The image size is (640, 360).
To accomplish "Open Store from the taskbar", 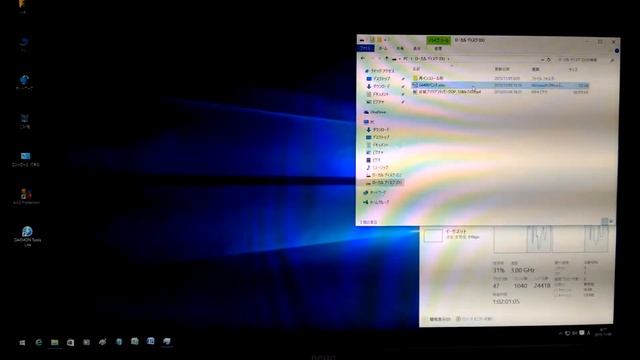I will point(70,342).
